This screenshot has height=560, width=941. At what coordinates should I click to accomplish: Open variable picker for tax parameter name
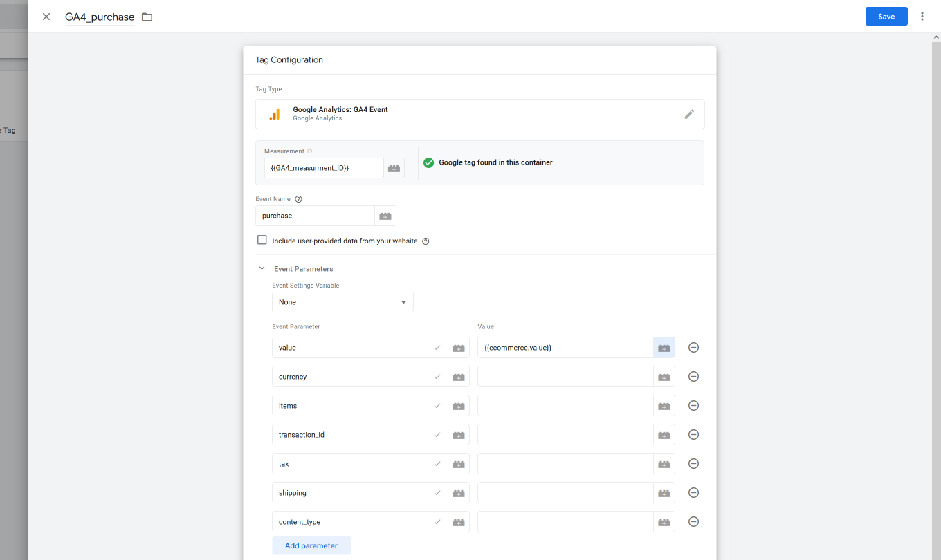click(x=459, y=464)
